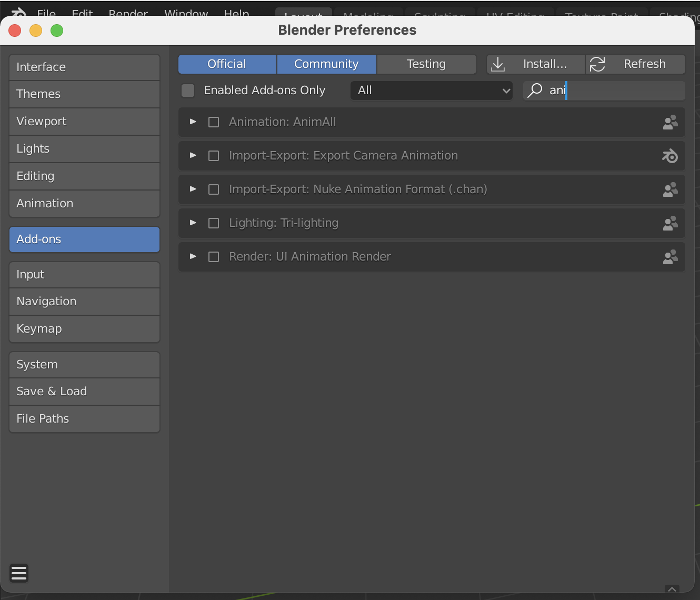The image size is (700, 600).
Task: Open the File Paths preferences section
Action: tap(84, 419)
